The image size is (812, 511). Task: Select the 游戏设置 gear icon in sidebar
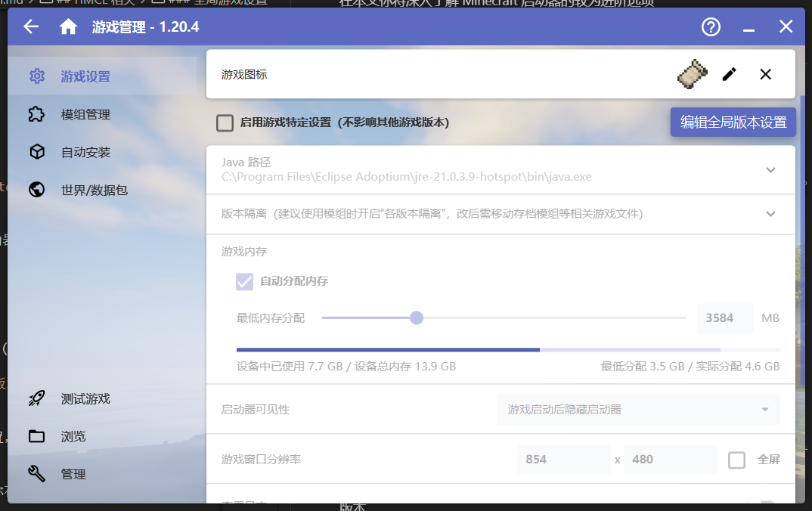pos(36,76)
